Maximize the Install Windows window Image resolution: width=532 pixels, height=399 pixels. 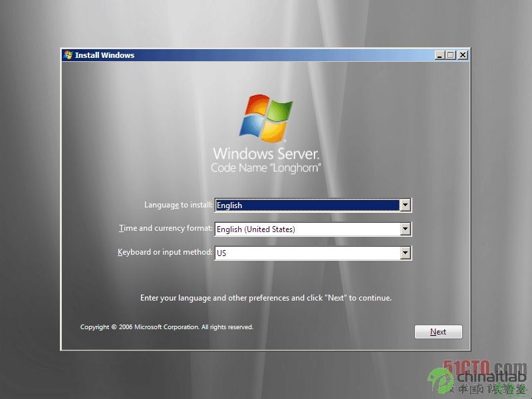point(451,55)
